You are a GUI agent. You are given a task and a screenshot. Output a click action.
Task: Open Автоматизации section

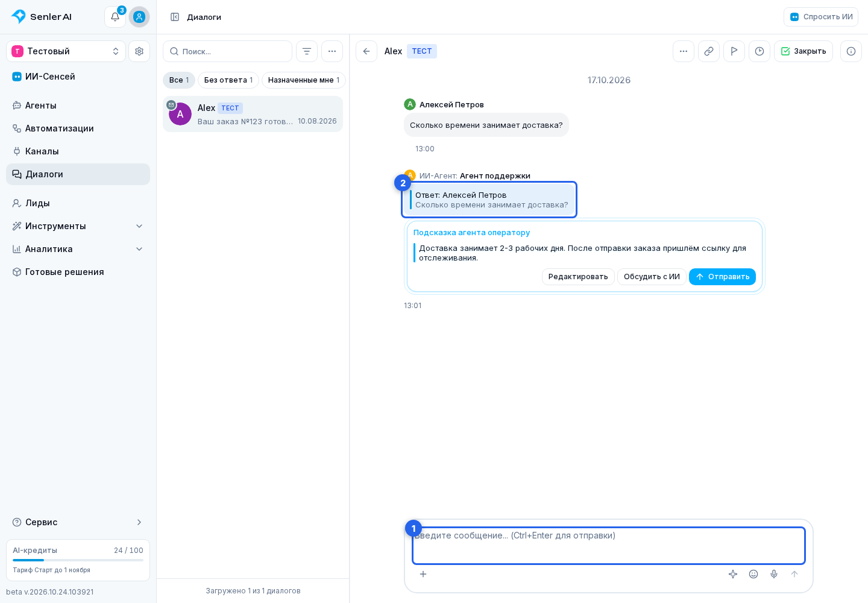(78, 128)
